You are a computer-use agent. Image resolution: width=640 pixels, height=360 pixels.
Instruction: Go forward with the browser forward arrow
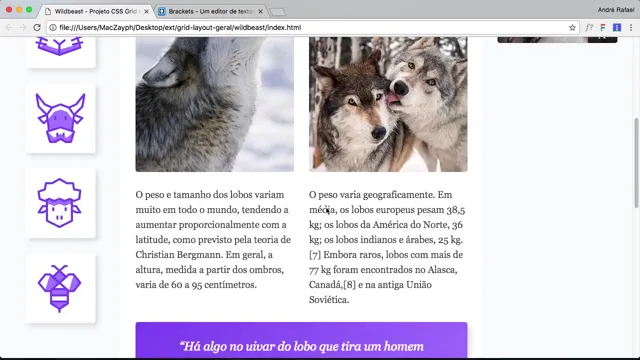click(23, 27)
